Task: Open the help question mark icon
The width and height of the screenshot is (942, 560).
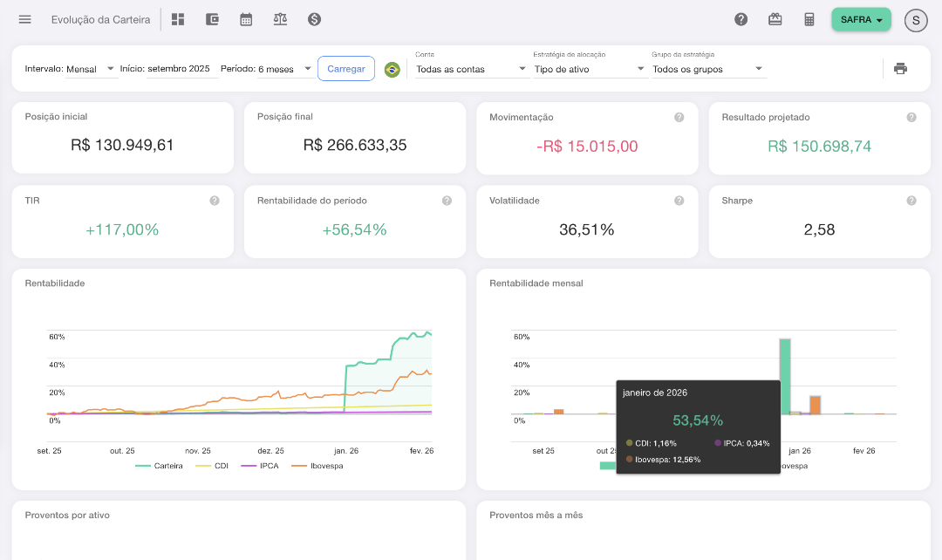Action: 741,19
